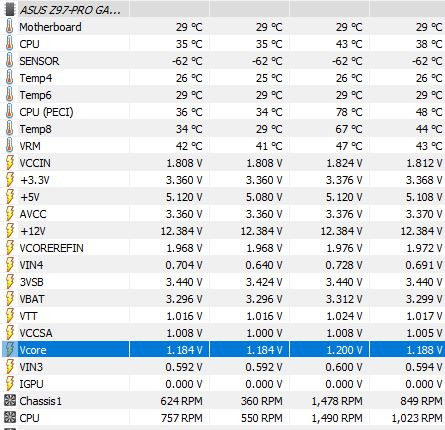Click the 78 °C value for CPU (PECI)

(x=349, y=112)
